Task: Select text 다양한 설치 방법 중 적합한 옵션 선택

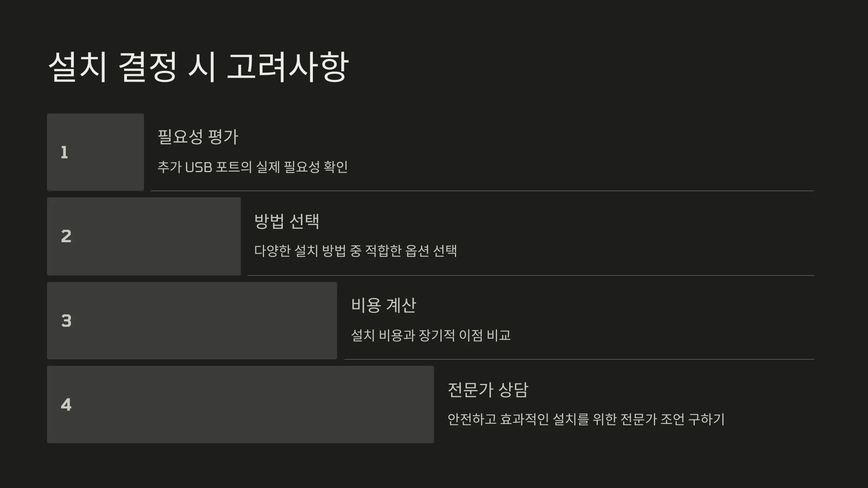Action: 356,251
